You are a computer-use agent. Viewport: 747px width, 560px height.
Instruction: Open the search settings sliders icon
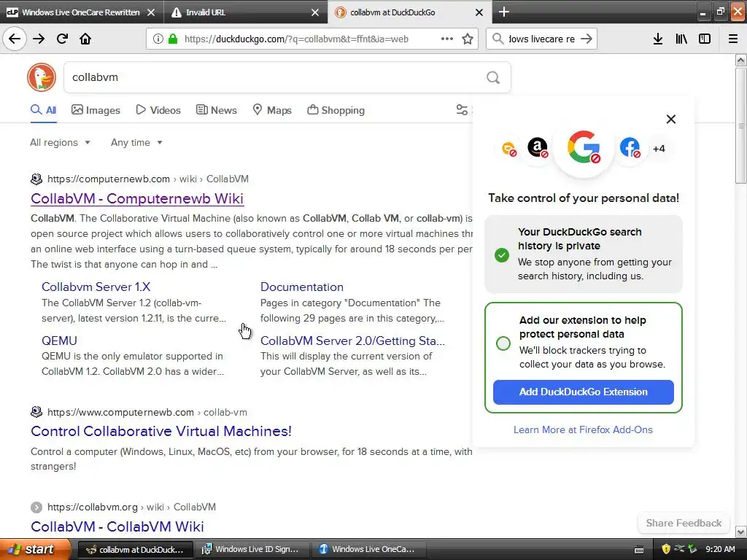point(462,110)
